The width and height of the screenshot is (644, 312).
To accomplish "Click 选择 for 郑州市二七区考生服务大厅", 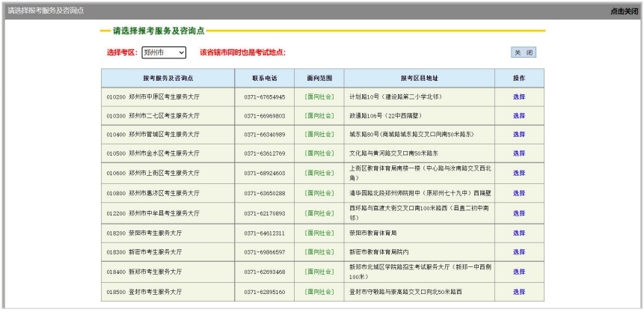I will tap(518, 116).
